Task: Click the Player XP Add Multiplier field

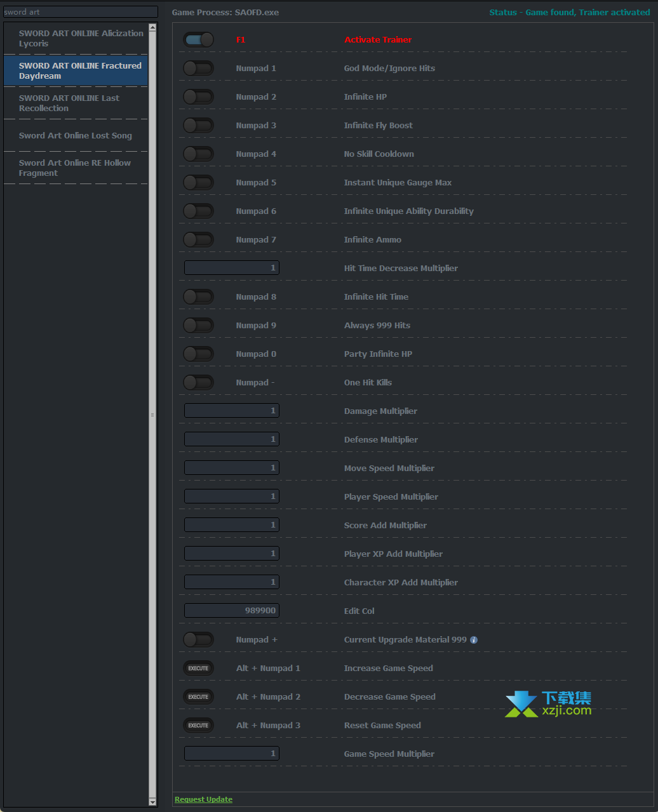Action: 231,554
